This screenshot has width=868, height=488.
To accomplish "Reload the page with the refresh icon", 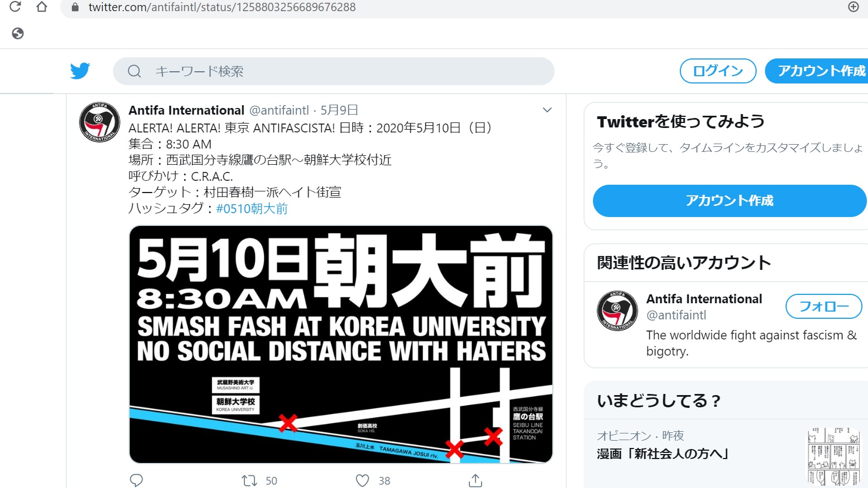I will pos(15,7).
